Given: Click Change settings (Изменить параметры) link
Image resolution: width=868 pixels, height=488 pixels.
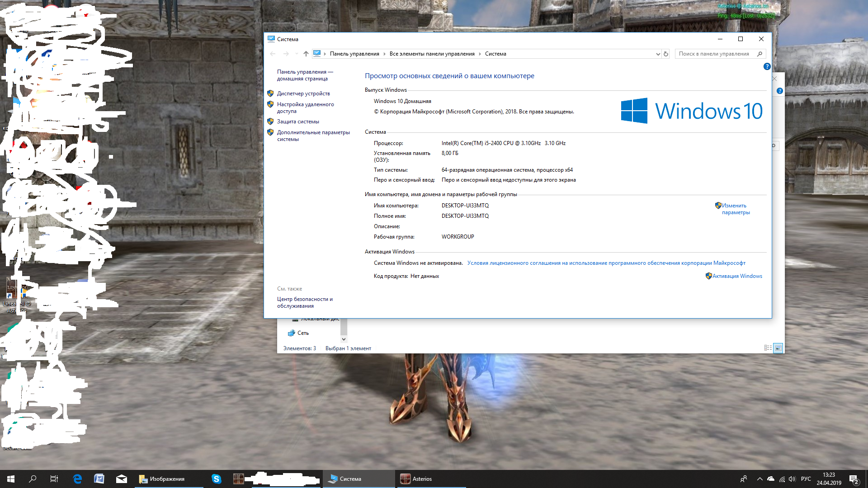Looking at the screenshot, I should point(736,209).
